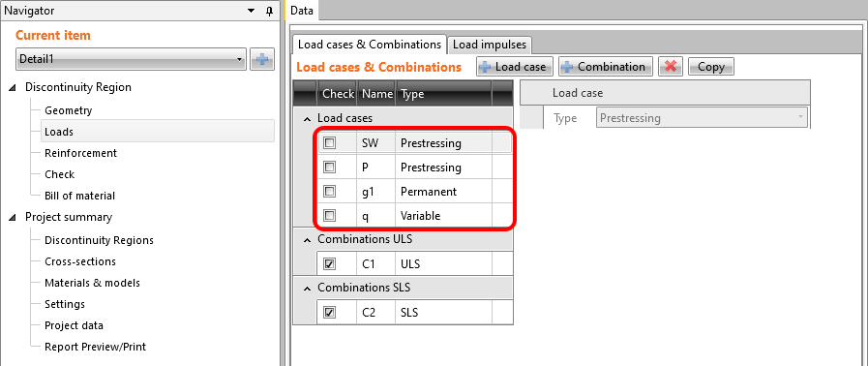
Task: Open Project data
Action: pyautogui.click(x=75, y=325)
